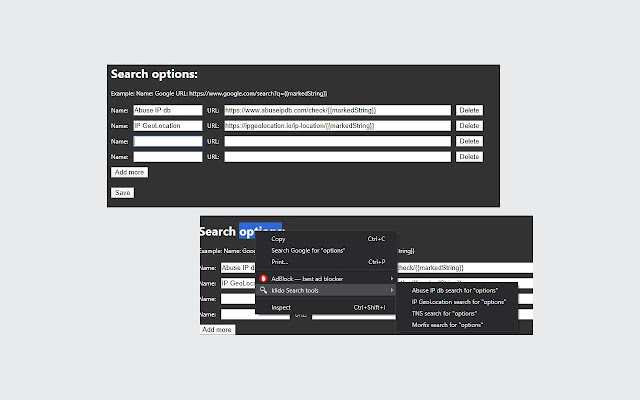Click the empty fourth URL field

point(338,157)
